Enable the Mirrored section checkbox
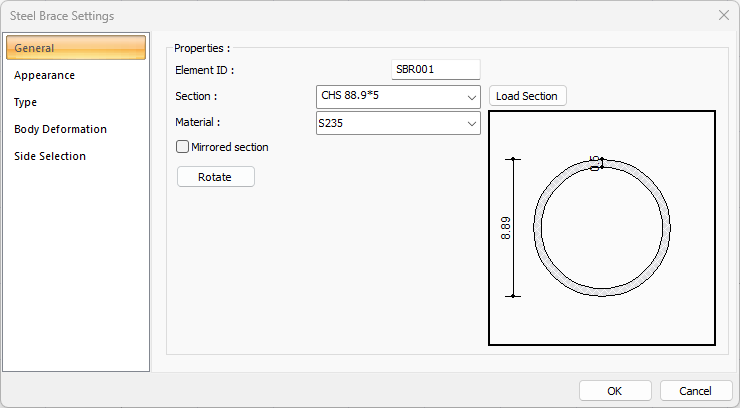Image resolution: width=740 pixels, height=408 pixels. pyautogui.click(x=183, y=147)
